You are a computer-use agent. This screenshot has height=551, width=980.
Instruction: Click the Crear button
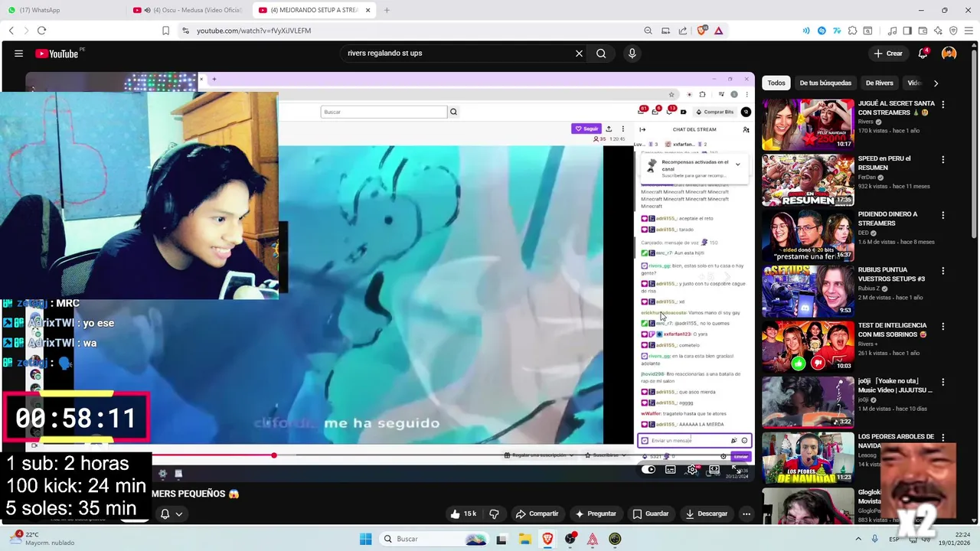point(889,54)
